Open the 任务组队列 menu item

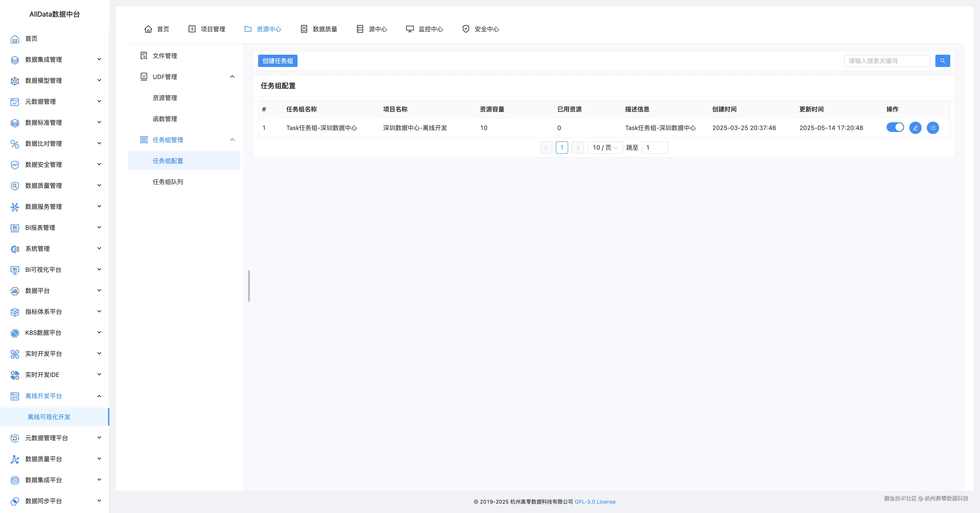(168, 182)
